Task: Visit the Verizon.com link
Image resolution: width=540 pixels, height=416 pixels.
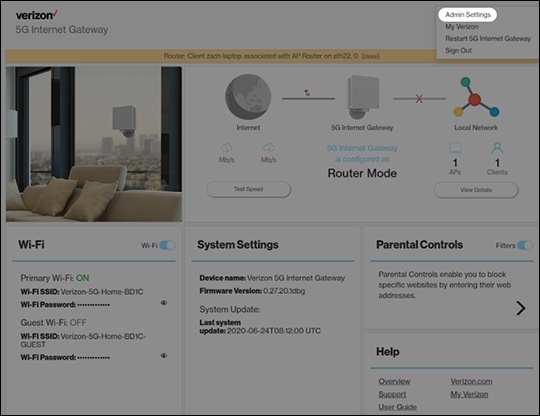Action: point(471,381)
